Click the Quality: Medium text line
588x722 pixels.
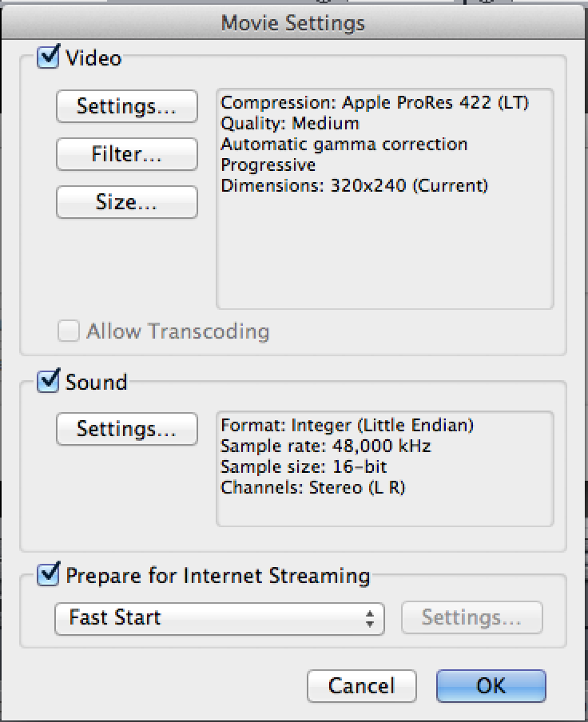pyautogui.click(x=290, y=123)
